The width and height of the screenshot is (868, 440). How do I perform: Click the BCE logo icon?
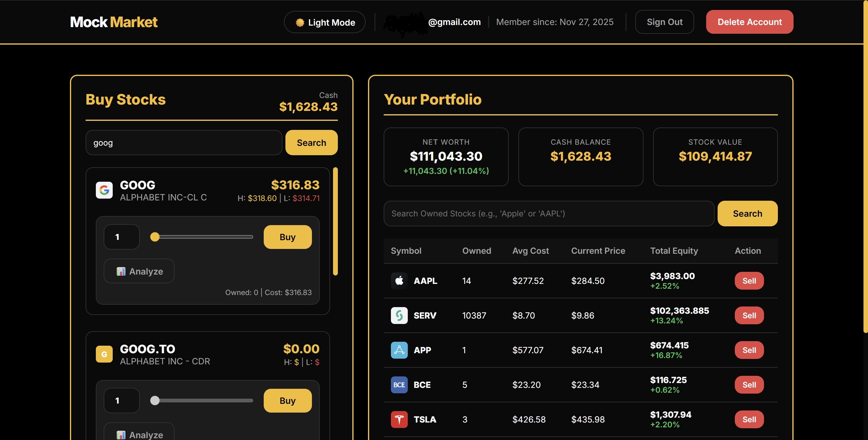point(399,385)
